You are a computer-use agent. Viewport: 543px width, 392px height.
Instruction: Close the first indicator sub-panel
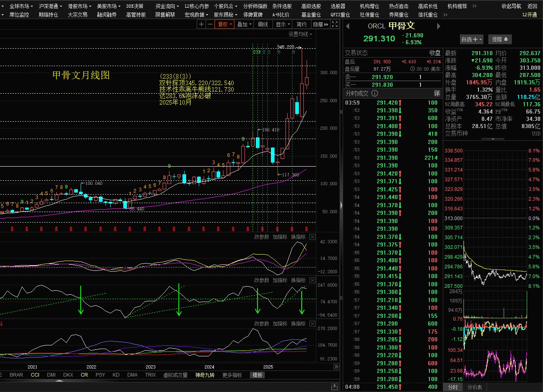pos(312,237)
